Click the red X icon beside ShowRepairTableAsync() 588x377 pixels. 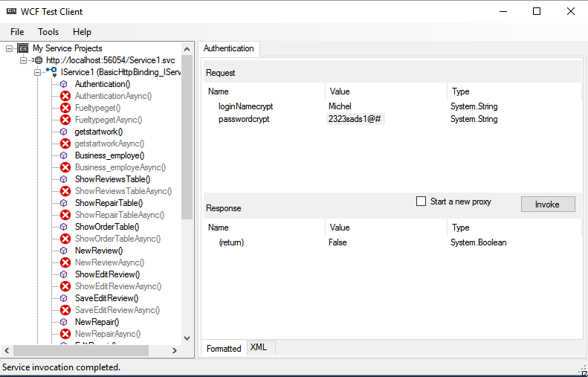65,215
